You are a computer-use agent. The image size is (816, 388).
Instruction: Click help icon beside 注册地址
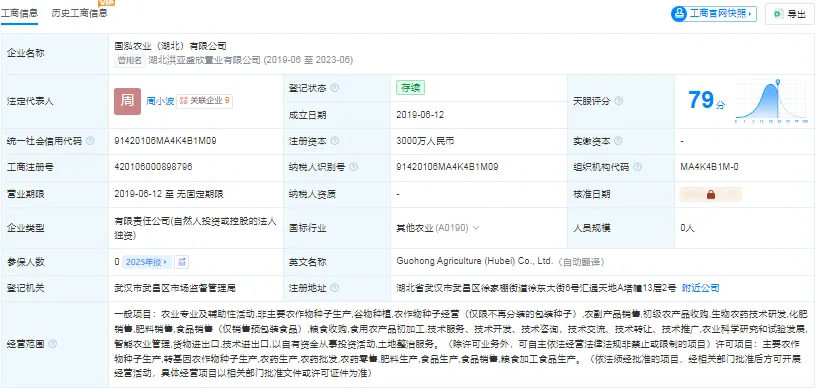point(335,288)
